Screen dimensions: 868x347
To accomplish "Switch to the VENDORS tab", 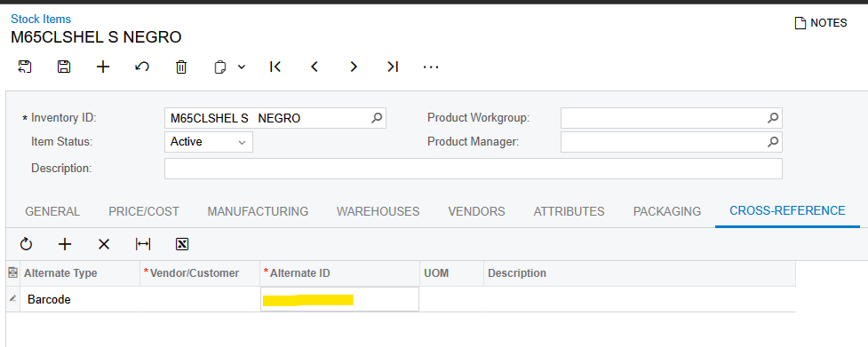I will [x=476, y=211].
